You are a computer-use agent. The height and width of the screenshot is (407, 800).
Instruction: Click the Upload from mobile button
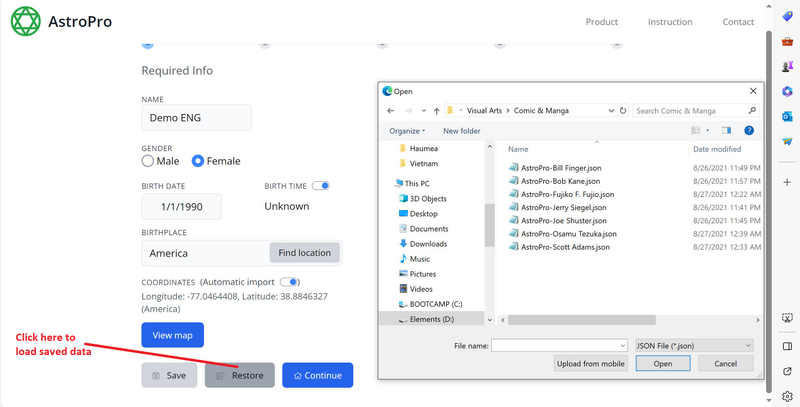click(x=590, y=364)
